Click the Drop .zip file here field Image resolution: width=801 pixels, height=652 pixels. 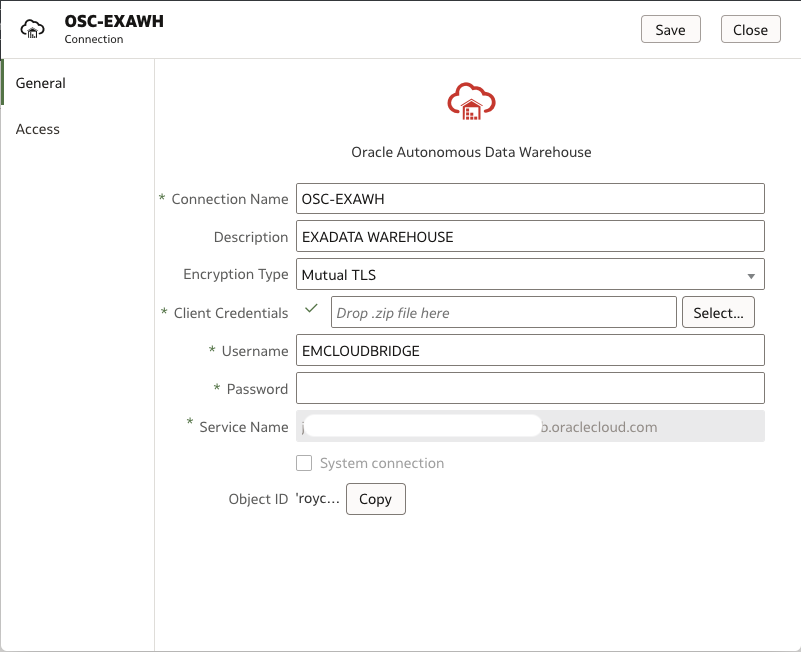click(x=504, y=313)
